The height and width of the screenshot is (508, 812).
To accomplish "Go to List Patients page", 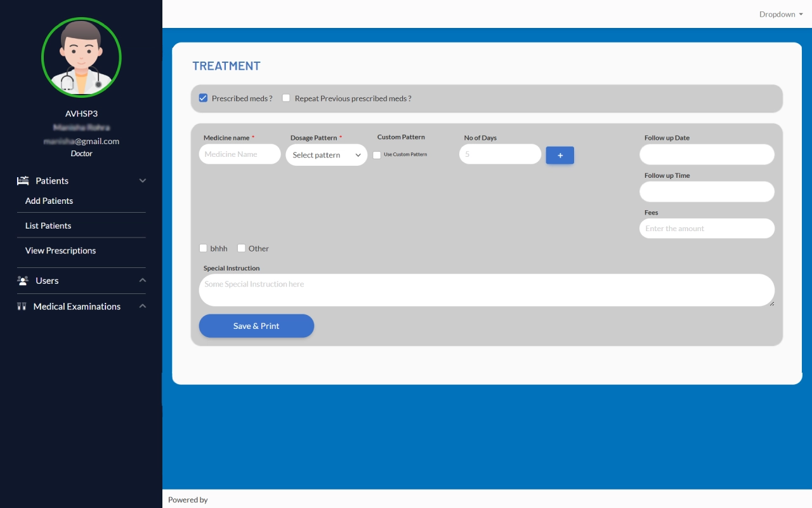I will pyautogui.click(x=48, y=225).
